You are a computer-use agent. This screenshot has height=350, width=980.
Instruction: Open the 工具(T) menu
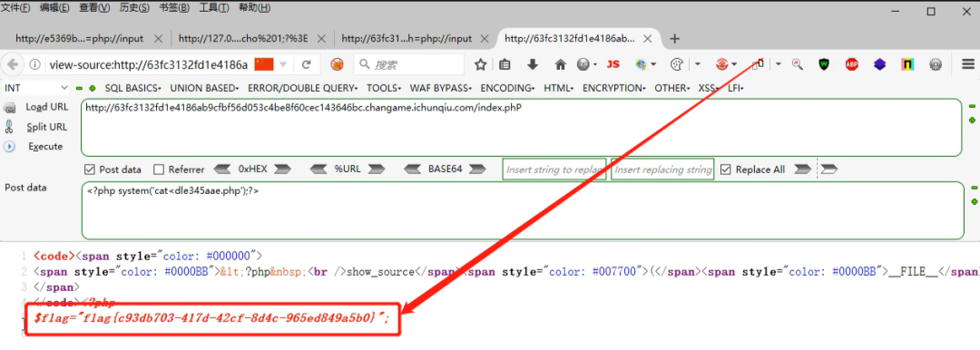[x=214, y=7]
